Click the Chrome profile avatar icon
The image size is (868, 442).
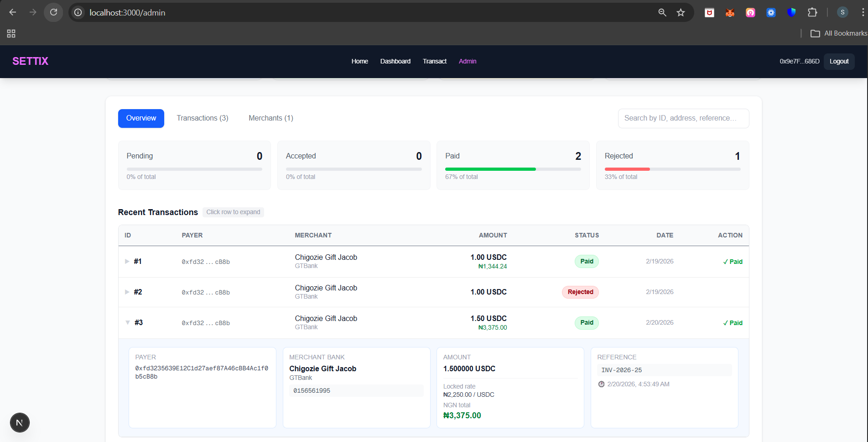[x=842, y=12]
